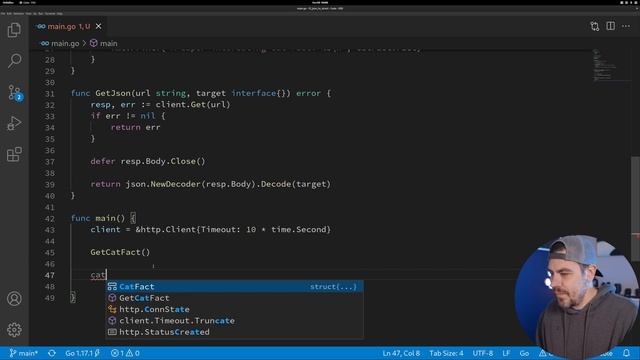Open notifications with the bell icon
Screen dimensions: 640x360
click(627, 353)
